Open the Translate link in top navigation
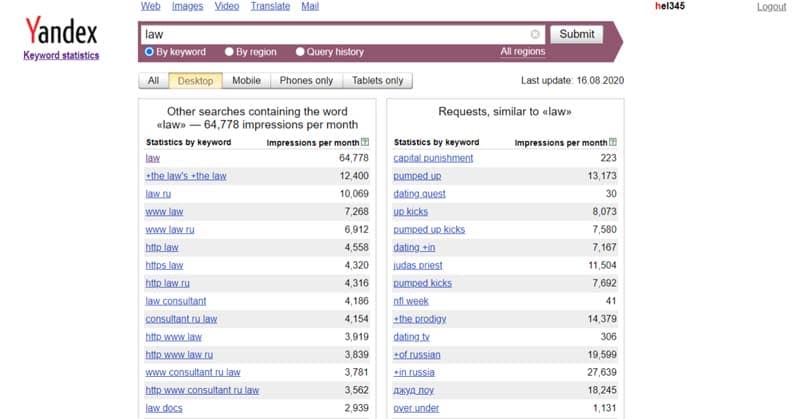 (x=270, y=6)
